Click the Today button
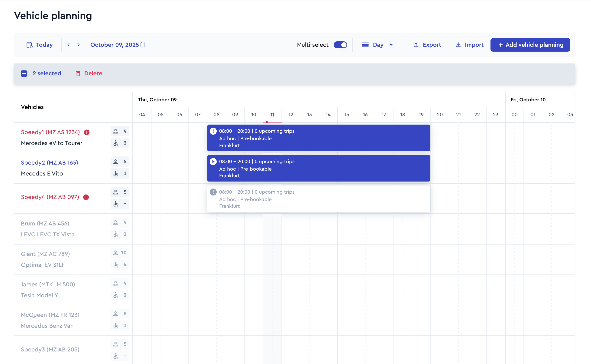Viewport: 591px width, 364px height. click(40, 45)
